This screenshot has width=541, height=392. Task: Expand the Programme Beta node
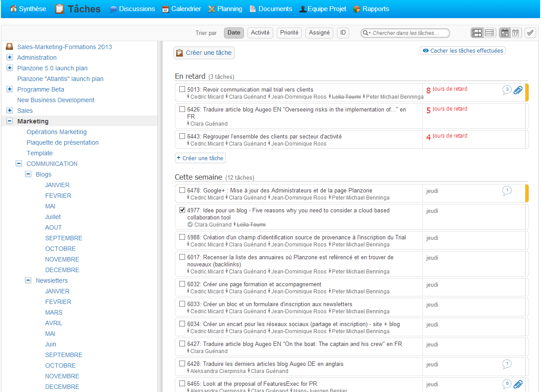point(10,89)
